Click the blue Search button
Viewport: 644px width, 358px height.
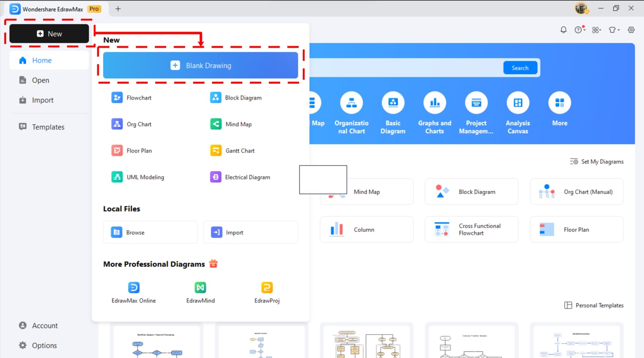(x=520, y=68)
